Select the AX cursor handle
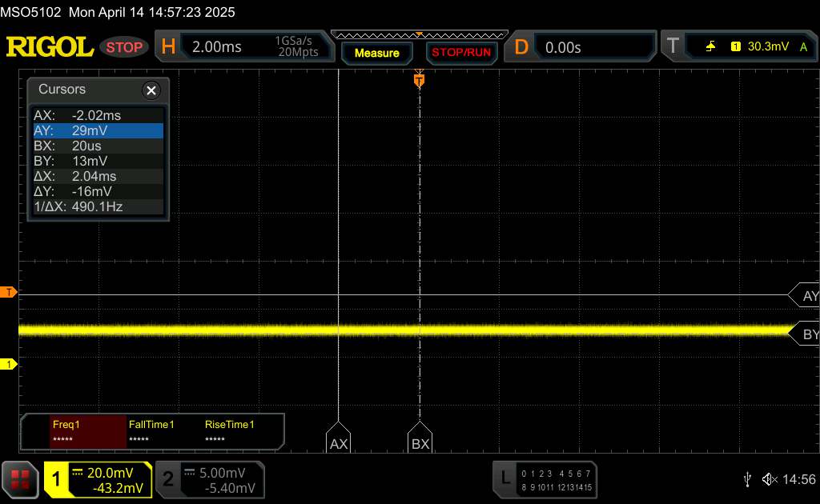The image size is (820, 504). coord(339,442)
